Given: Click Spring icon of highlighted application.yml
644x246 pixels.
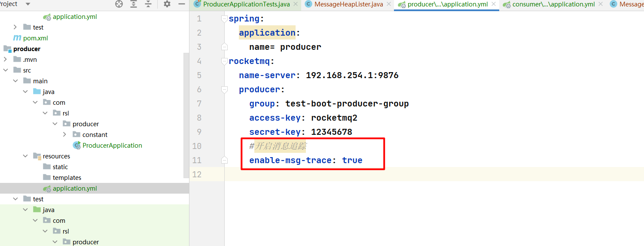Looking at the screenshot, I should point(47,188).
